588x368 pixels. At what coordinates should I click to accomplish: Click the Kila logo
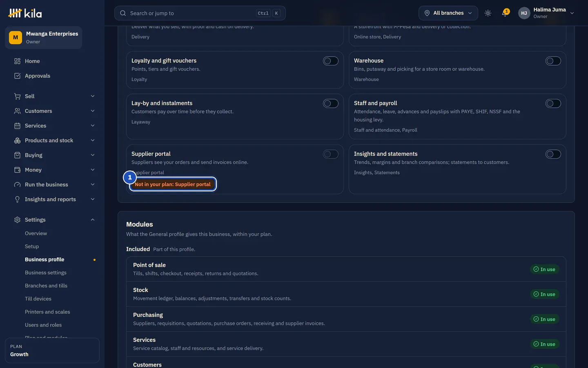click(x=25, y=13)
